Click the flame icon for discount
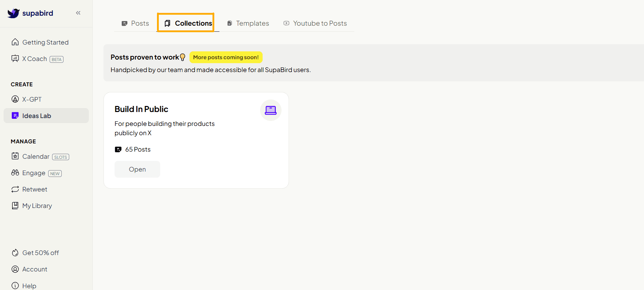This screenshot has height=290, width=644. tap(15, 253)
